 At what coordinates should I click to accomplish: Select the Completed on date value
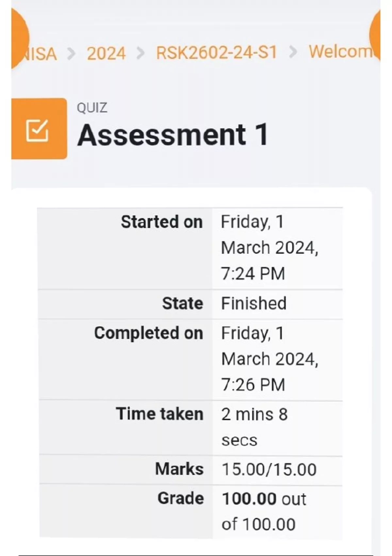[269, 359]
